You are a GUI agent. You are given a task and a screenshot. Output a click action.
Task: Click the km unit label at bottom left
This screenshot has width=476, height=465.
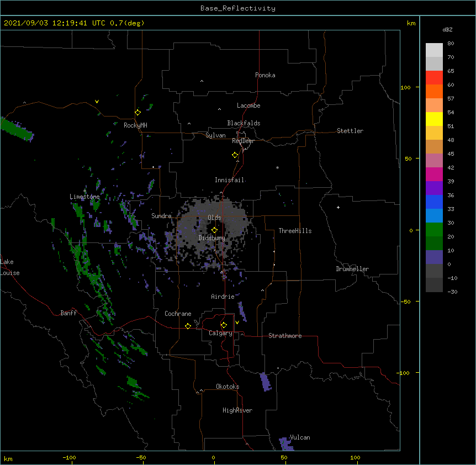click(8, 458)
